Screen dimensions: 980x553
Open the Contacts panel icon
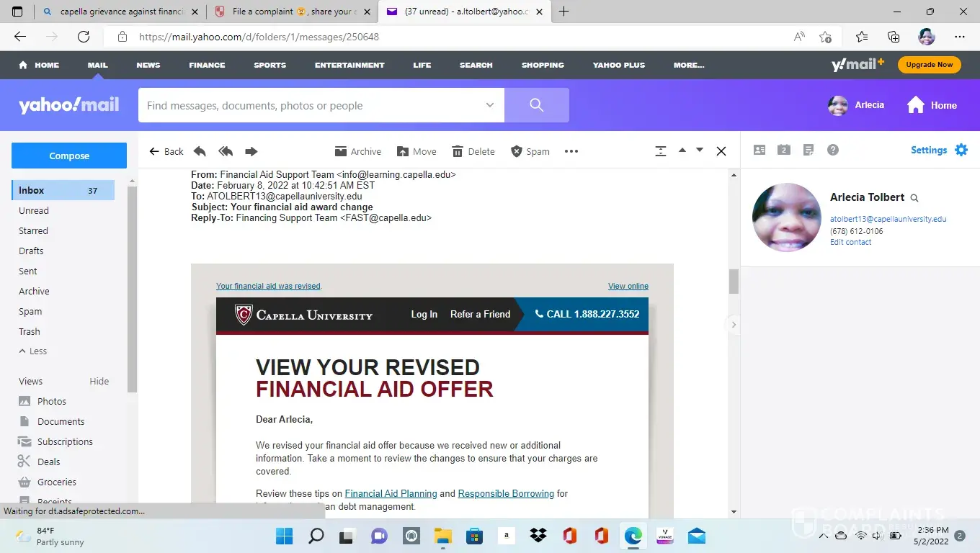[x=759, y=150]
